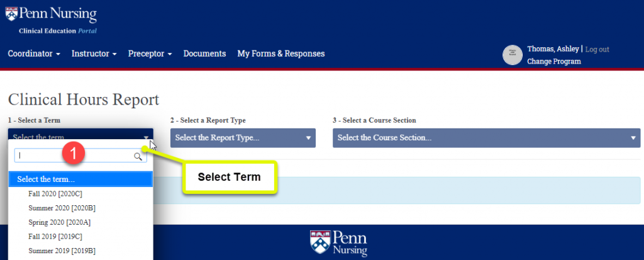Open the Coordinator menu
This screenshot has height=260, width=644.
(x=34, y=54)
